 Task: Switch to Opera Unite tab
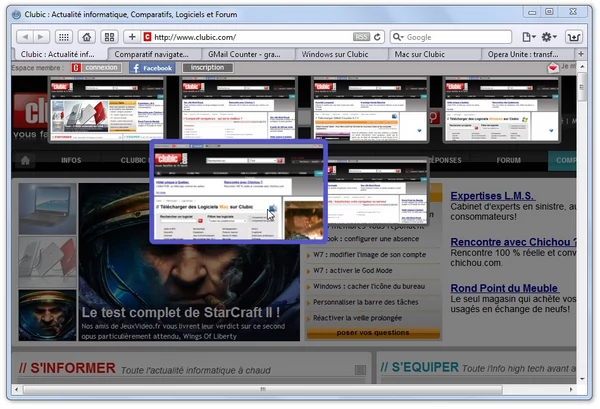tap(523, 54)
